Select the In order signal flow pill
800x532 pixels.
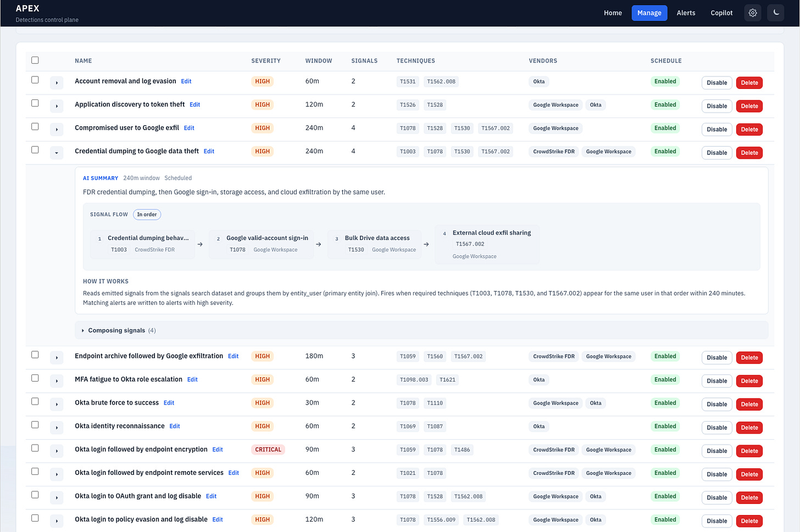point(147,215)
